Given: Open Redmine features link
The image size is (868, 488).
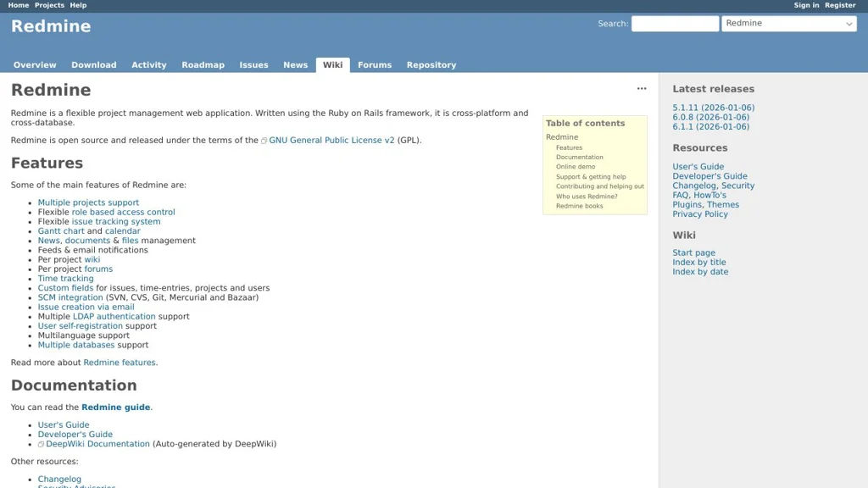Looking at the screenshot, I should coord(120,363).
